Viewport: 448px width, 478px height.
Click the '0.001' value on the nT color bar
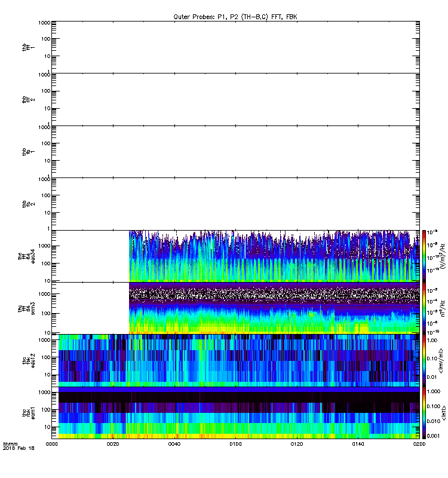pos(434,436)
